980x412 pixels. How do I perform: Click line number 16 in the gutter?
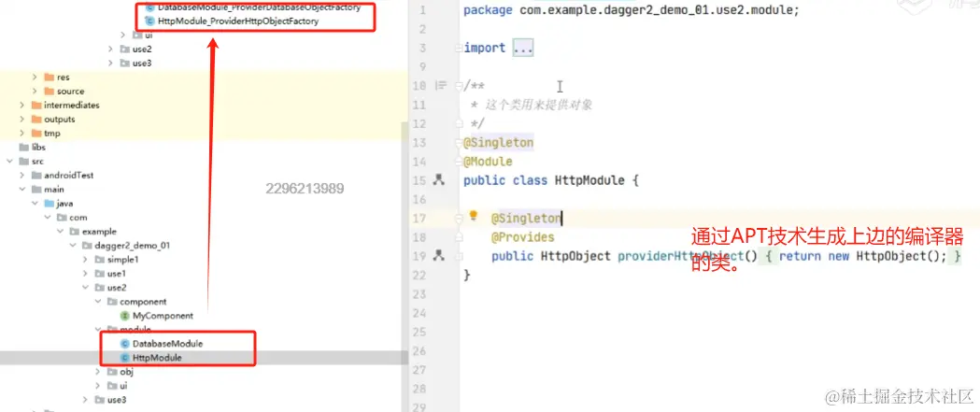419,199
